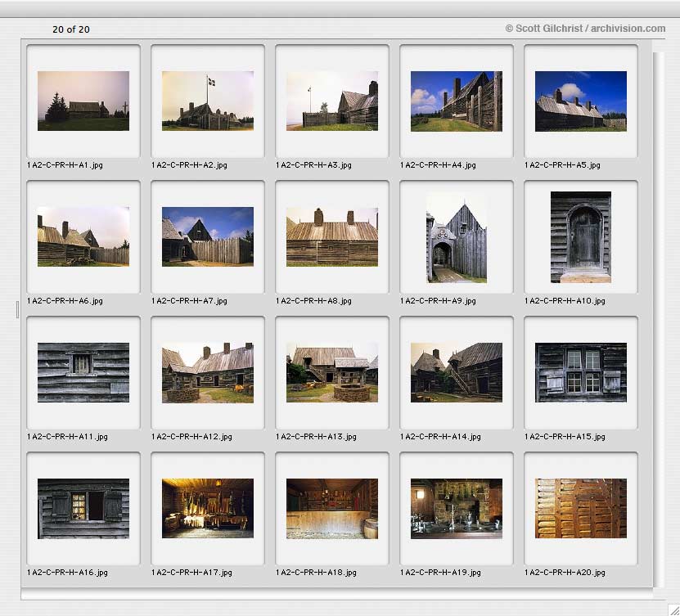Open the gateway thumbnail 1A2-C-PR-H-A9.jpg
Screen dimensions: 680x616
click(457, 237)
